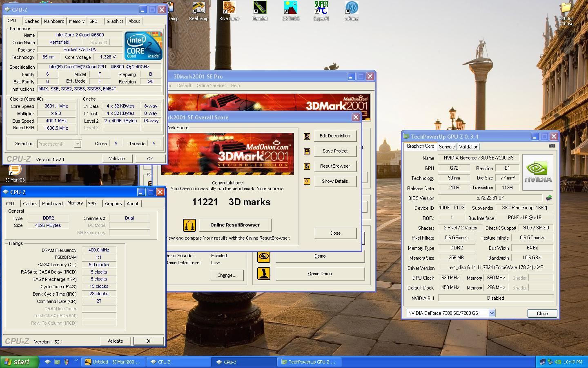This screenshot has height=368, width=588.
Task: Click the Online ResultBrowser button
Action: click(235, 225)
